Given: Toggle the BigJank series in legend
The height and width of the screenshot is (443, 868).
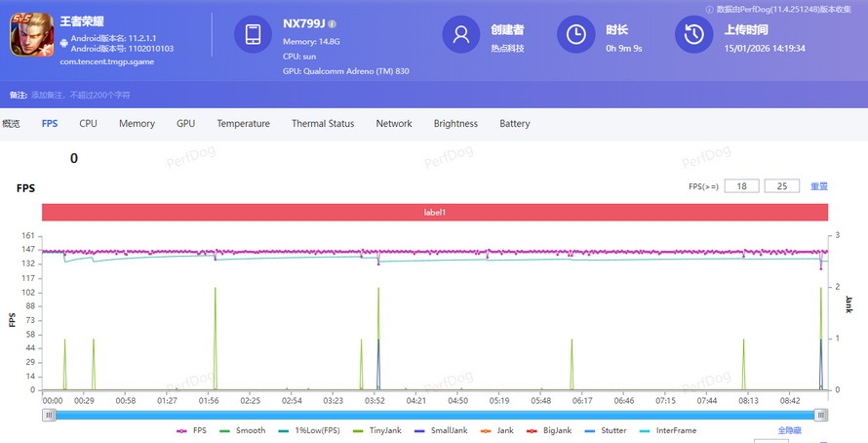Looking at the screenshot, I should (x=550, y=430).
